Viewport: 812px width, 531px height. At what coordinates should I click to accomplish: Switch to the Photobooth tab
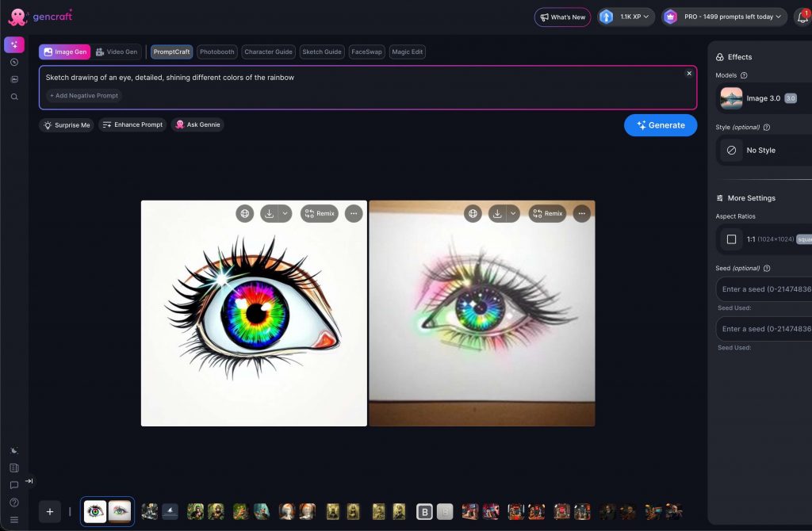pyautogui.click(x=216, y=52)
